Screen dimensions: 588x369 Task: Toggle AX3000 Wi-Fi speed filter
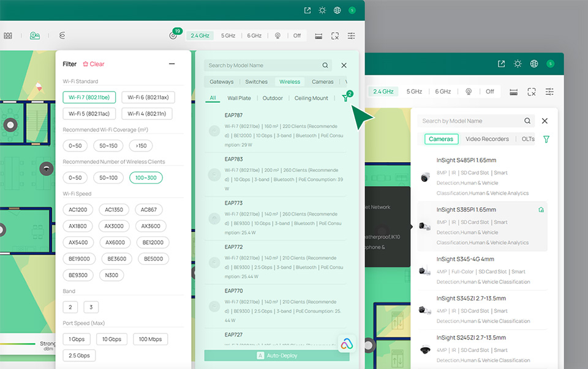coord(114,226)
